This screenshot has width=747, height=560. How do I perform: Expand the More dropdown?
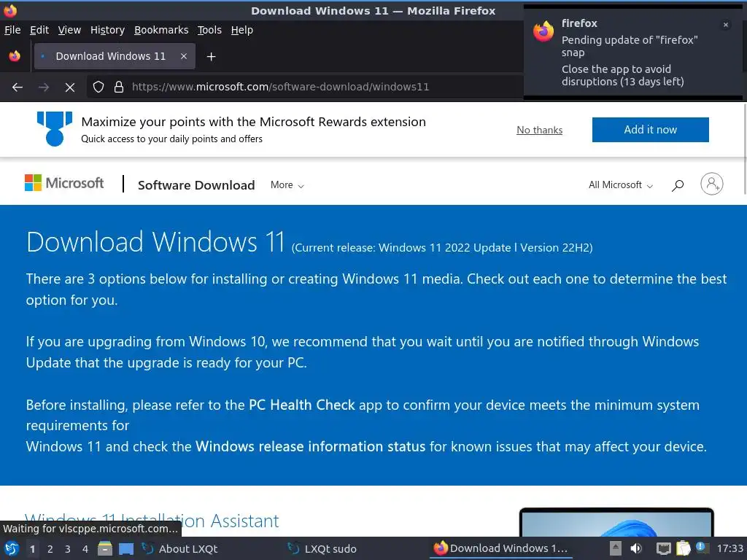[287, 184]
